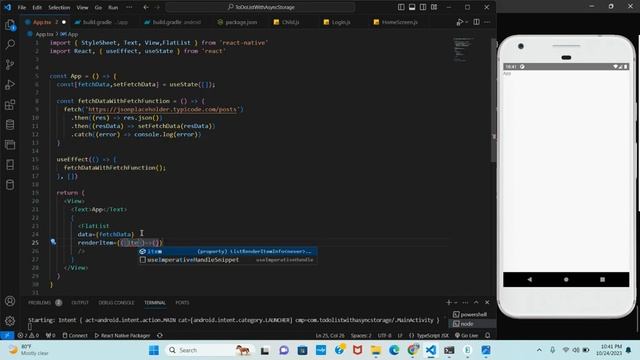
Task: Click the editor minimap code preview
Action: coord(463,49)
